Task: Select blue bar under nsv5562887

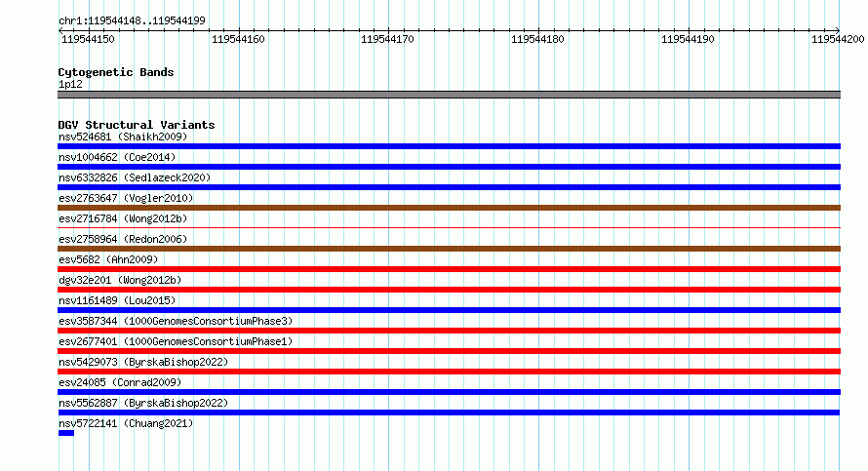Action: (x=449, y=412)
